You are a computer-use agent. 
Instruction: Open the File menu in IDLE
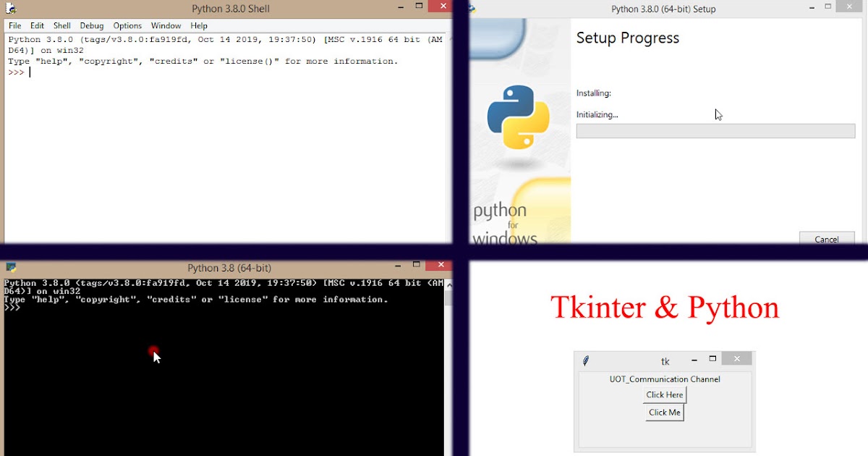coord(14,25)
